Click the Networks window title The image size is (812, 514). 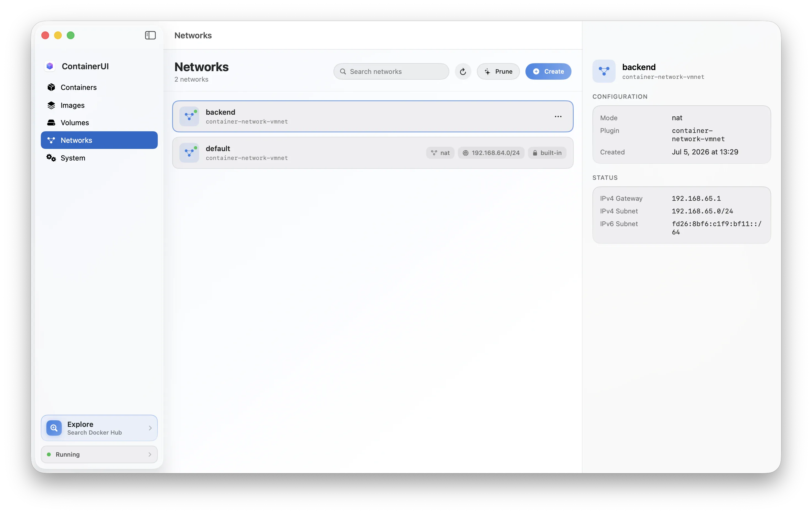click(x=193, y=35)
